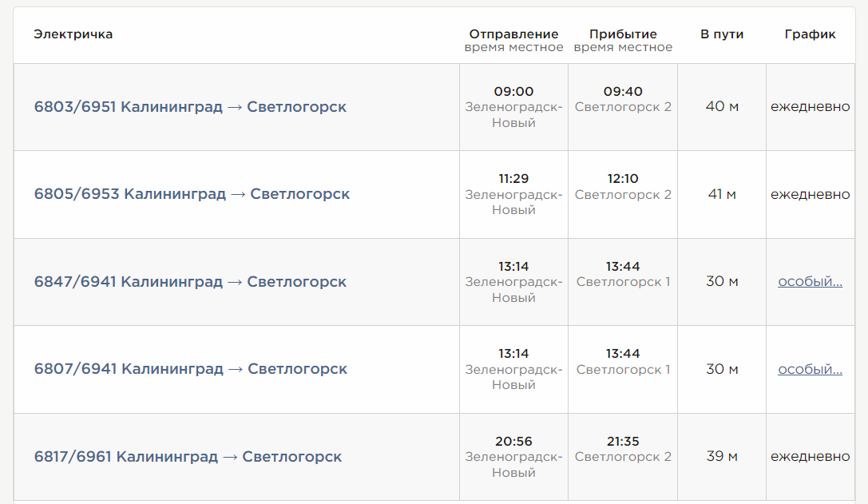Sort by the Прибытие column header
The height and width of the screenshot is (504, 868).
coord(622,34)
